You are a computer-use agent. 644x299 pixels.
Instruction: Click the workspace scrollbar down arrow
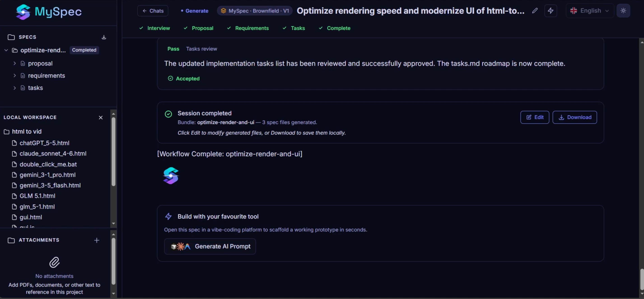point(114,224)
